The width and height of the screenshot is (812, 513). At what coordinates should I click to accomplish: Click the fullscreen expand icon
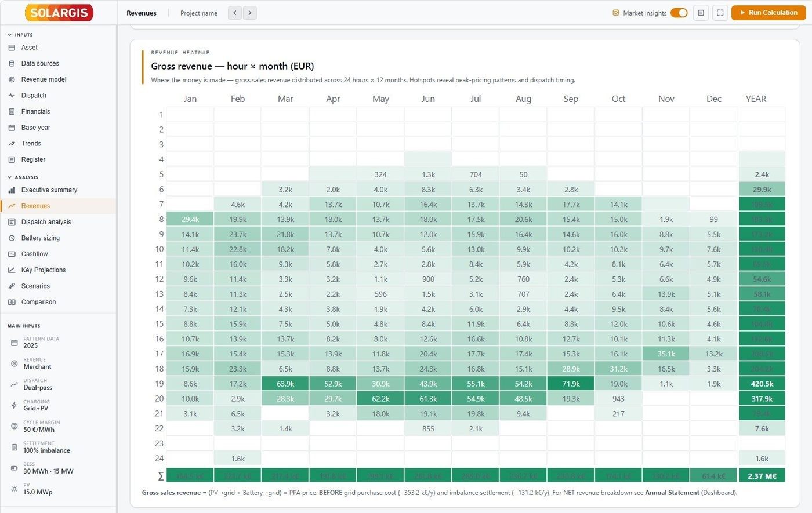(x=720, y=13)
